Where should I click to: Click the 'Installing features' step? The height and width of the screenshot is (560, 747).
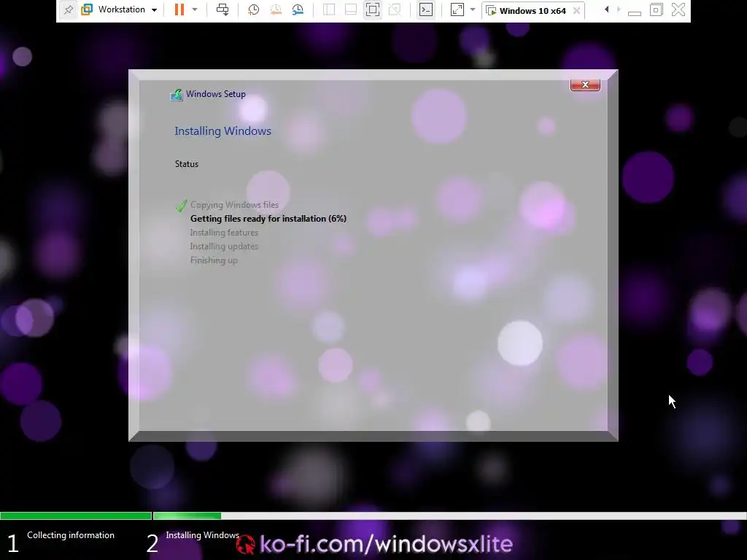pos(224,233)
